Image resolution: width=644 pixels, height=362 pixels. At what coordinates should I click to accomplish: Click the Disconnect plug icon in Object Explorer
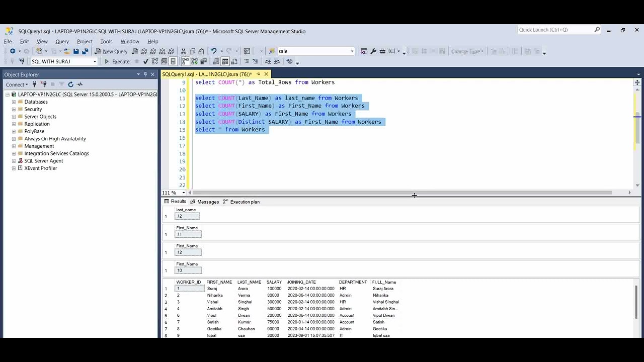[x=44, y=84]
